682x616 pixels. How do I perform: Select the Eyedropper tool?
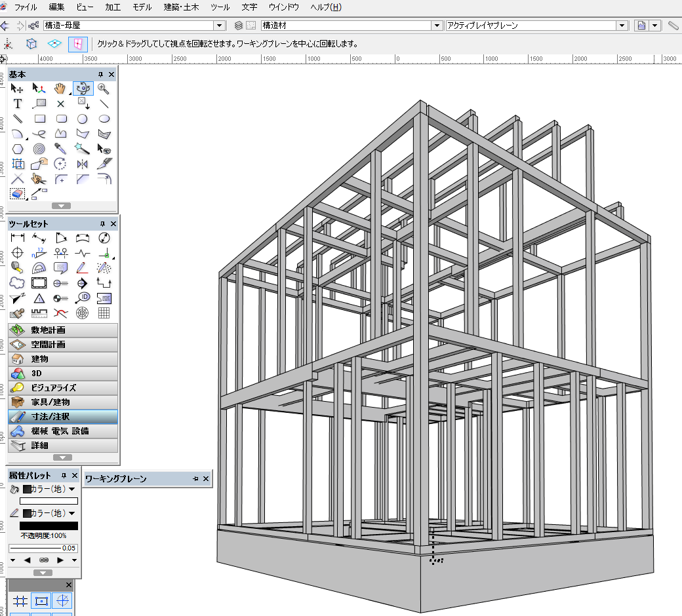point(60,149)
